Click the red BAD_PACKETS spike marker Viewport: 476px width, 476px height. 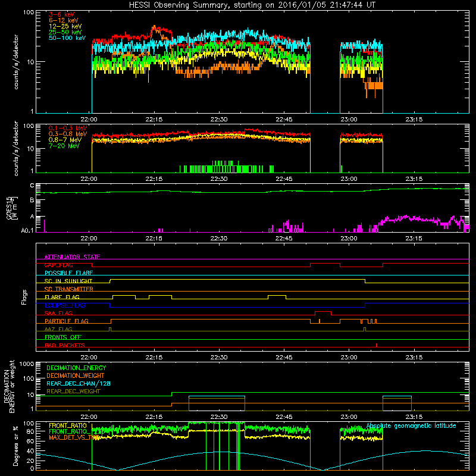click(377, 345)
